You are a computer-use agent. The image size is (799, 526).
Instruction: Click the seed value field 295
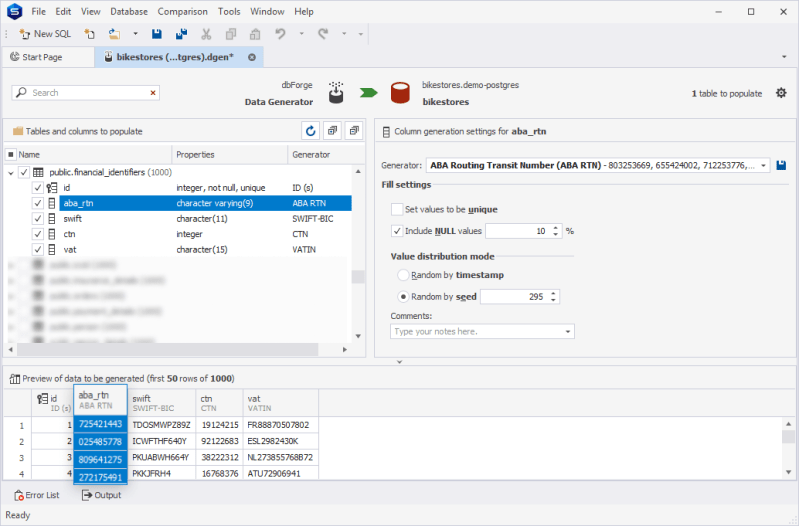pos(515,297)
